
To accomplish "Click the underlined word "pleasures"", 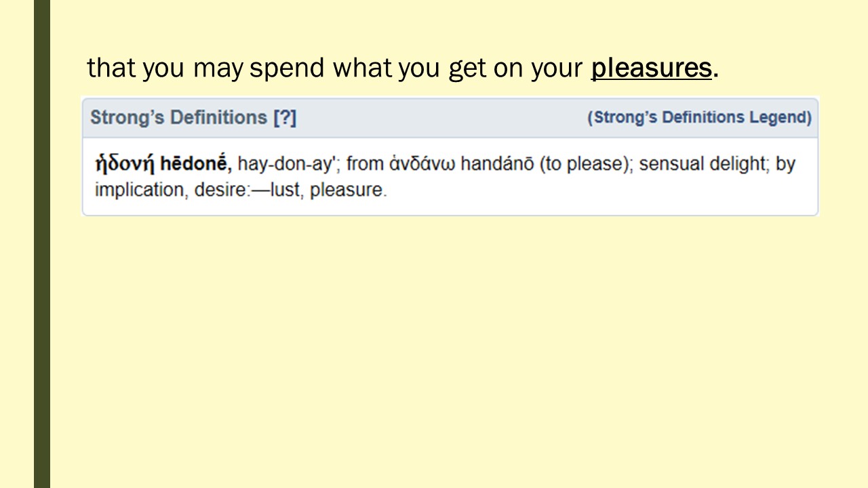I will 651,68.
